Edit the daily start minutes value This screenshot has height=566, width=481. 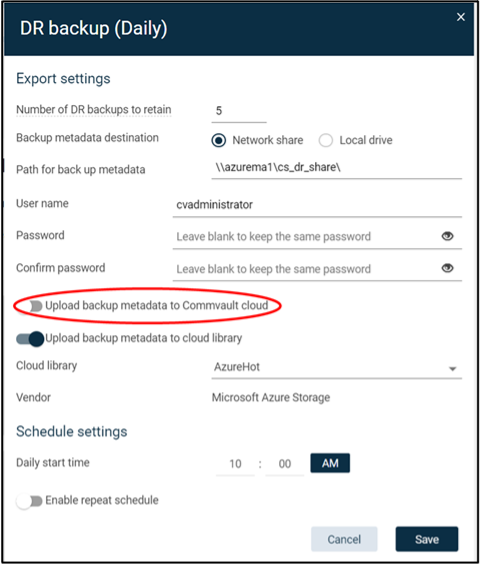pyautogui.click(x=285, y=464)
